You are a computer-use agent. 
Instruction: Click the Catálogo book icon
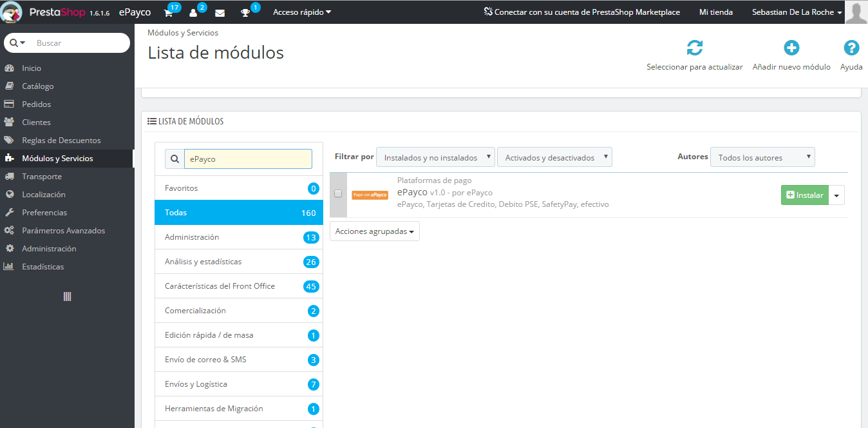[x=9, y=86]
